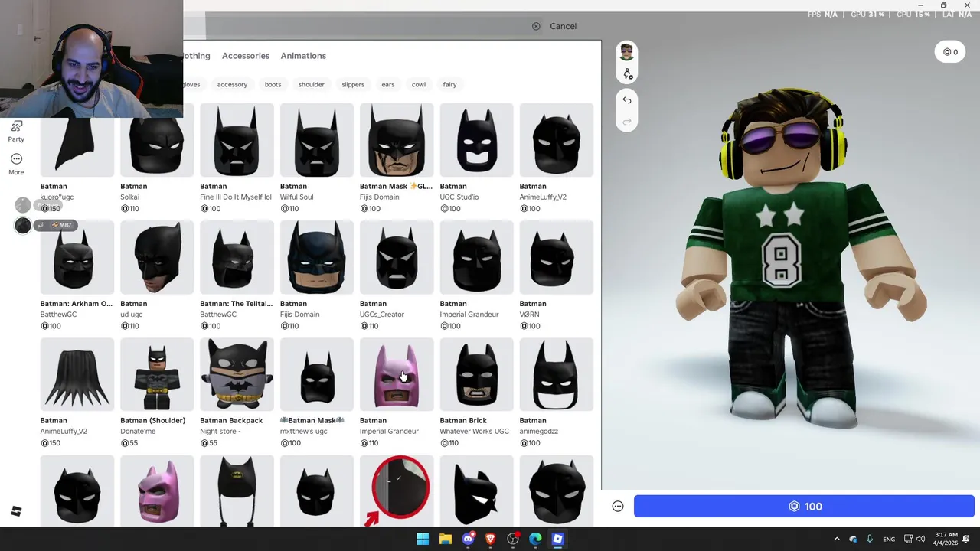Select pink Batman mask priced 110

pyautogui.click(x=397, y=375)
